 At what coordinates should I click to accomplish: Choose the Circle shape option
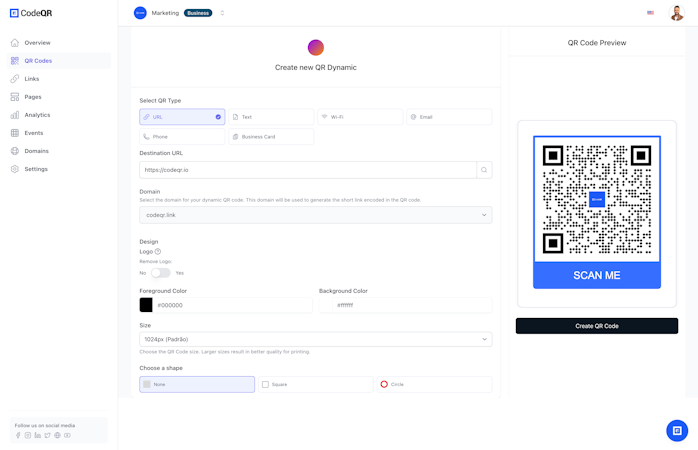click(x=434, y=384)
